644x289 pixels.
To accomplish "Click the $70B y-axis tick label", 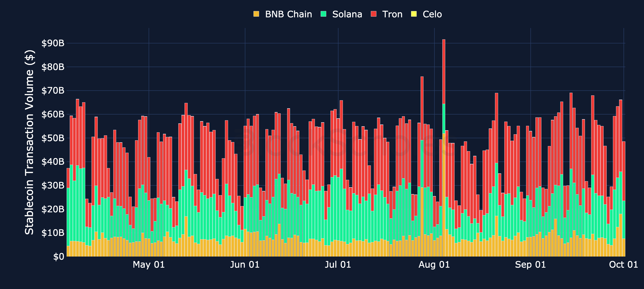I will pyautogui.click(x=53, y=90).
